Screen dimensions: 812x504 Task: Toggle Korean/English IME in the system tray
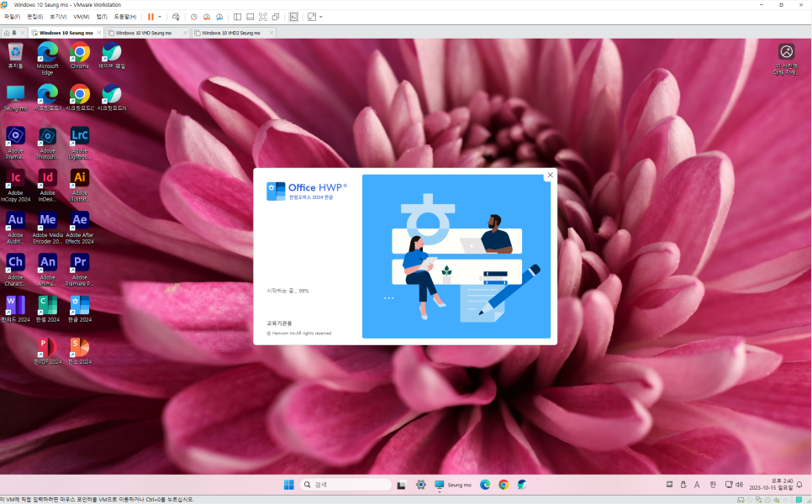714,485
